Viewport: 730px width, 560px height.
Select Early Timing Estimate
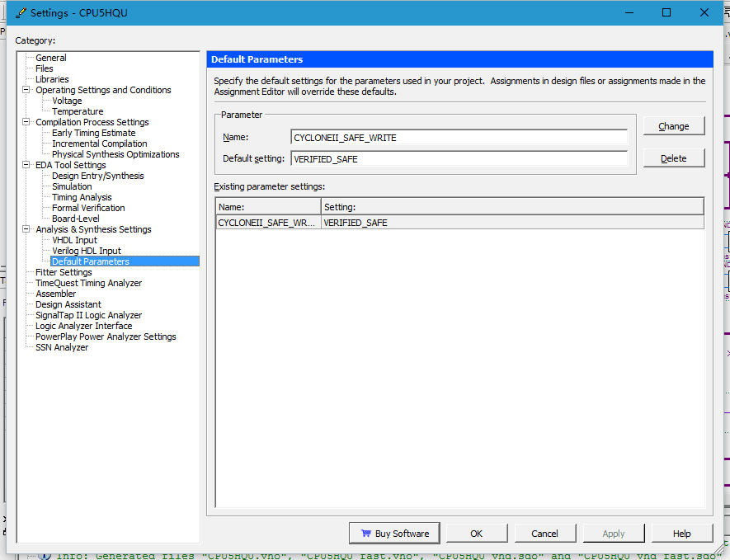[93, 133]
